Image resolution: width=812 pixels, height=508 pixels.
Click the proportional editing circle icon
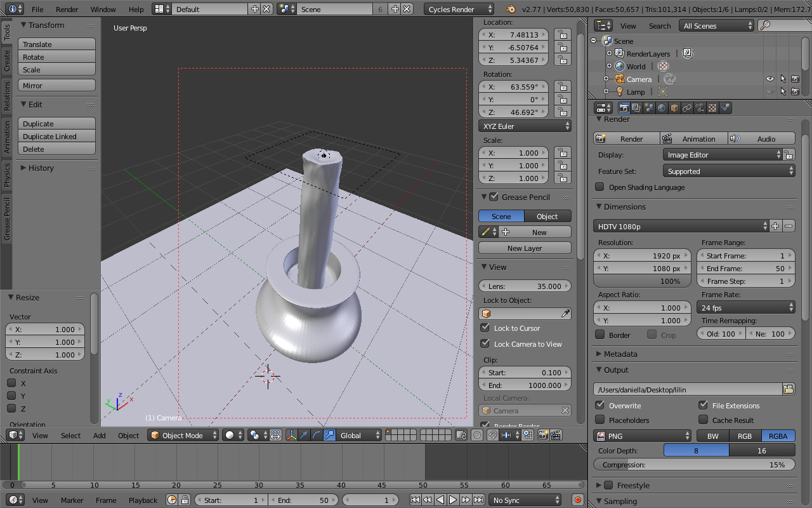pos(477,435)
